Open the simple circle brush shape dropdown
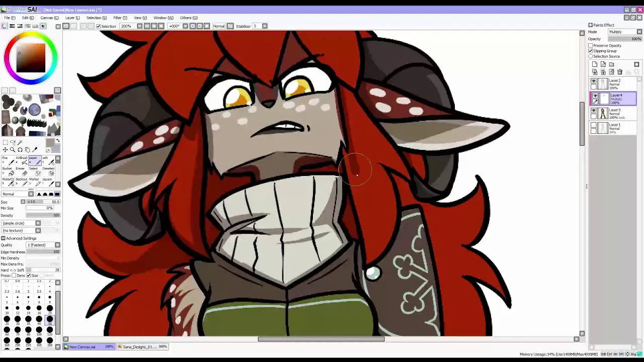This screenshot has height=362, width=644. point(21,223)
